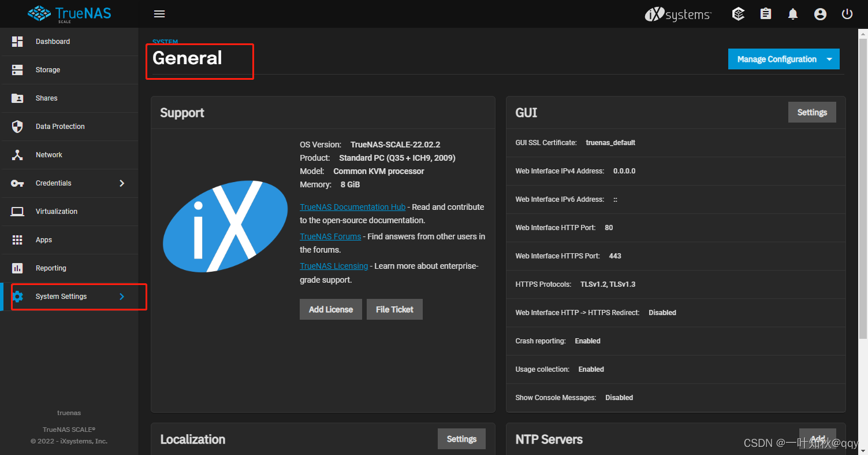Select HTTPS port value 443
Viewport: 868px width, 455px height.
pos(615,256)
